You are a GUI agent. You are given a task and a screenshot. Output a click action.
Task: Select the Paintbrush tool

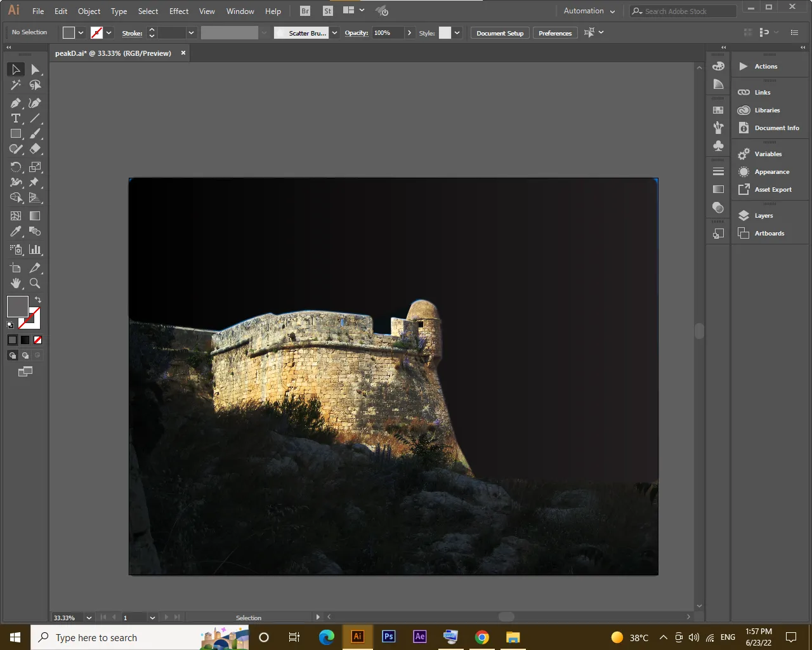pos(36,134)
